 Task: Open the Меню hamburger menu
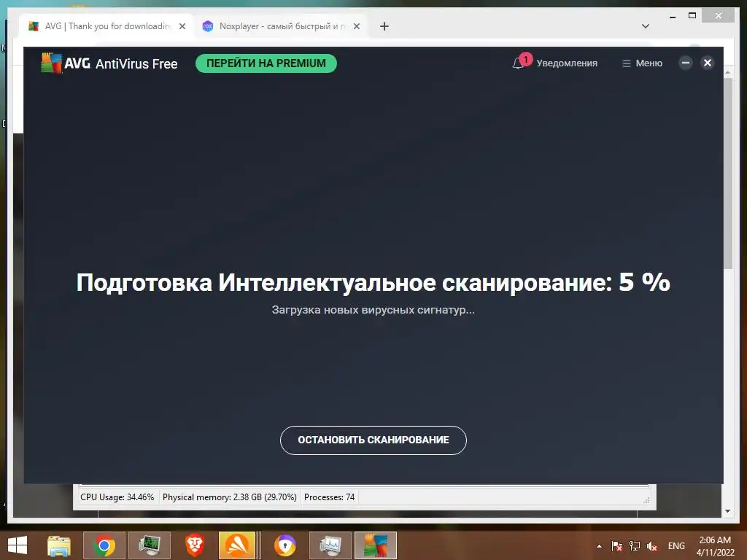tap(642, 63)
